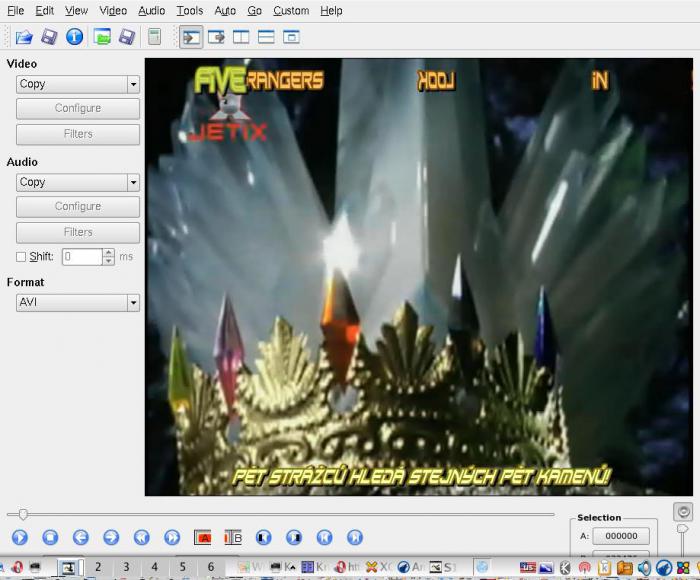
Task: Click Configure under the Video section
Action: (x=78, y=108)
